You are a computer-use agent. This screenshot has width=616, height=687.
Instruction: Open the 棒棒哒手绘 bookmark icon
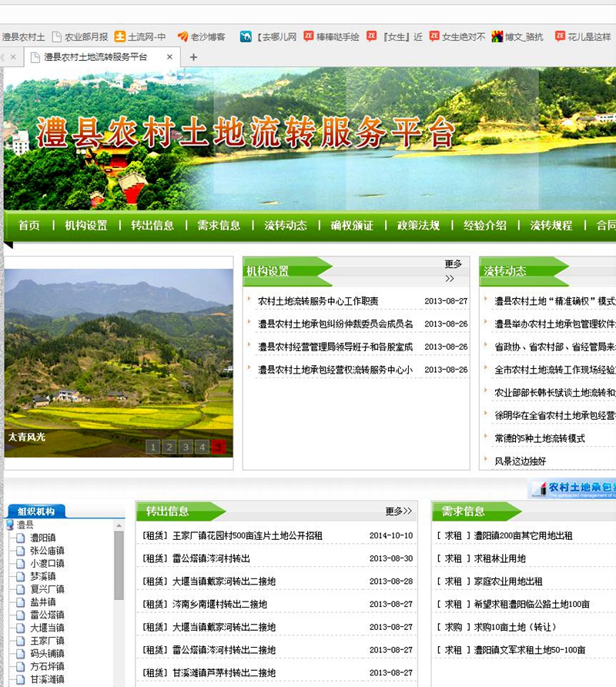309,36
